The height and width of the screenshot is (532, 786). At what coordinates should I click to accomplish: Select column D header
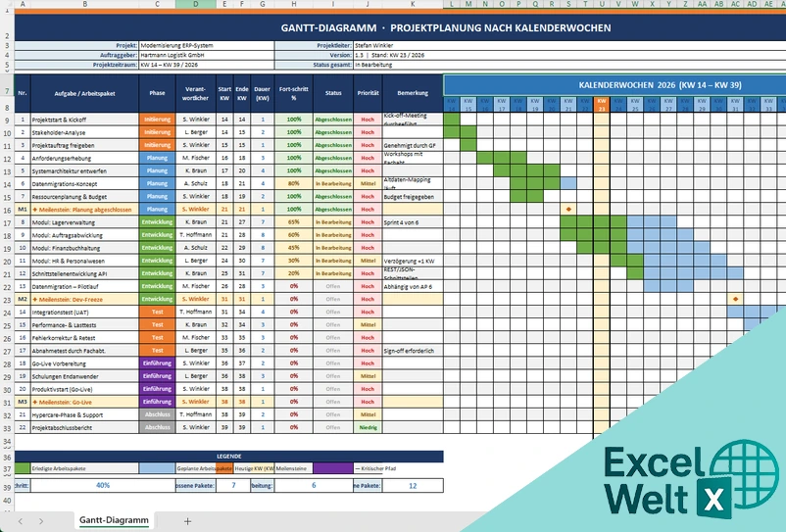(x=195, y=4)
